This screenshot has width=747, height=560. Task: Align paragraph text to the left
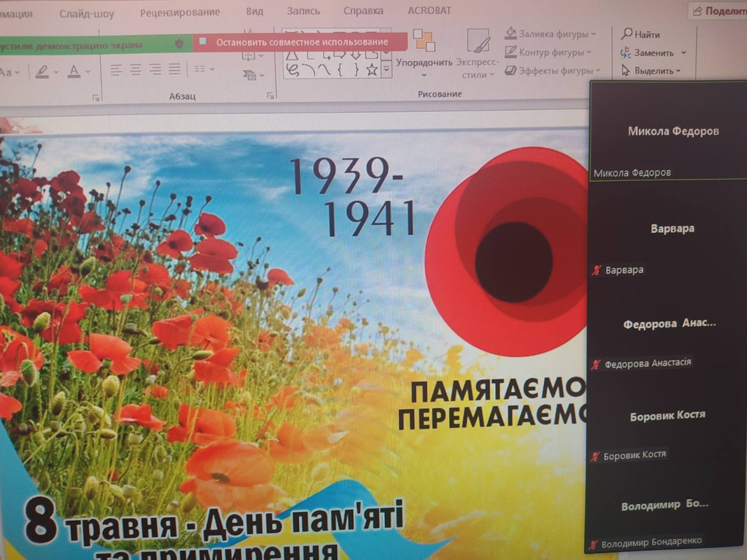(x=116, y=71)
